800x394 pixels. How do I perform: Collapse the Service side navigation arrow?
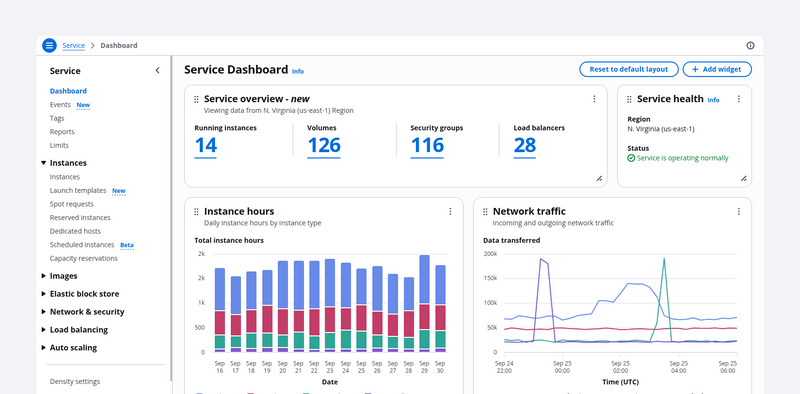click(x=157, y=70)
